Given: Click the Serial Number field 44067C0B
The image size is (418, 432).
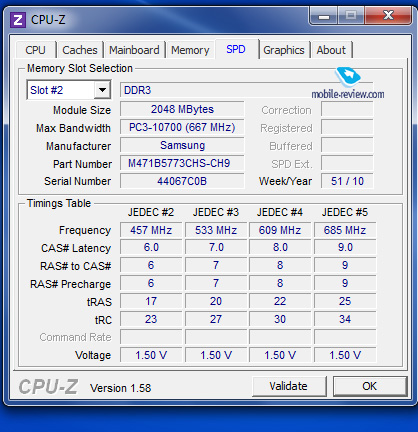Looking at the screenshot, I should pos(182,181).
